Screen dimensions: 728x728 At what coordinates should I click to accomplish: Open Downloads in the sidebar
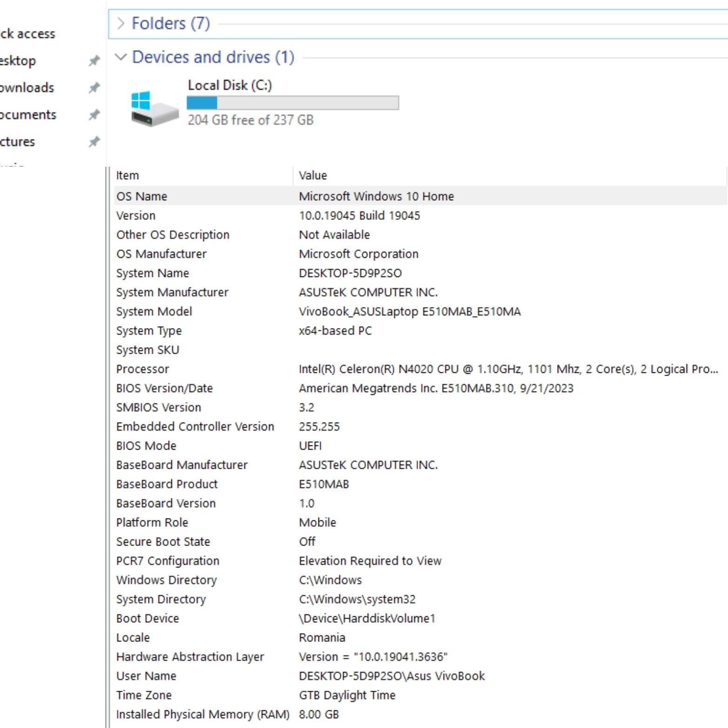pyautogui.click(x=27, y=88)
